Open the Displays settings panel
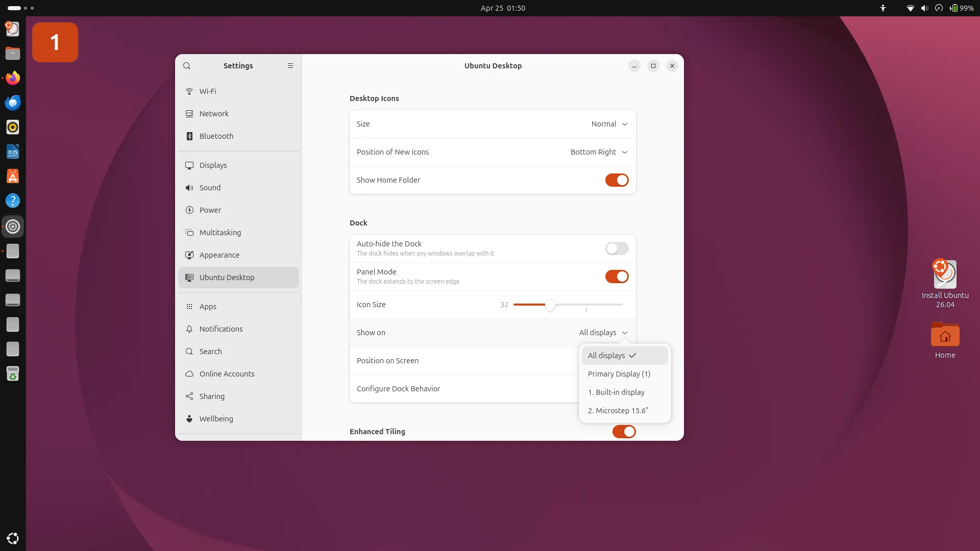The width and height of the screenshot is (980, 551). (x=213, y=165)
